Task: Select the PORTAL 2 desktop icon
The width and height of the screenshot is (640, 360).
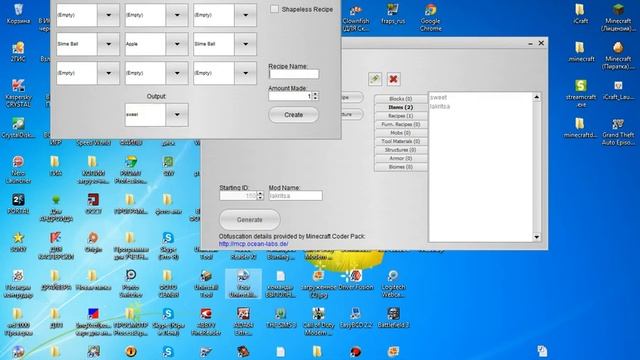Action: pos(18,204)
